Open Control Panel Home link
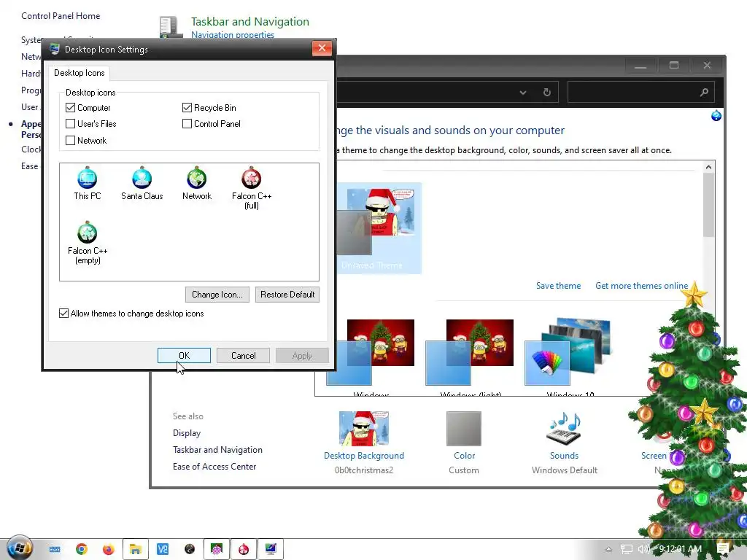This screenshot has width=747, height=560. (61, 16)
